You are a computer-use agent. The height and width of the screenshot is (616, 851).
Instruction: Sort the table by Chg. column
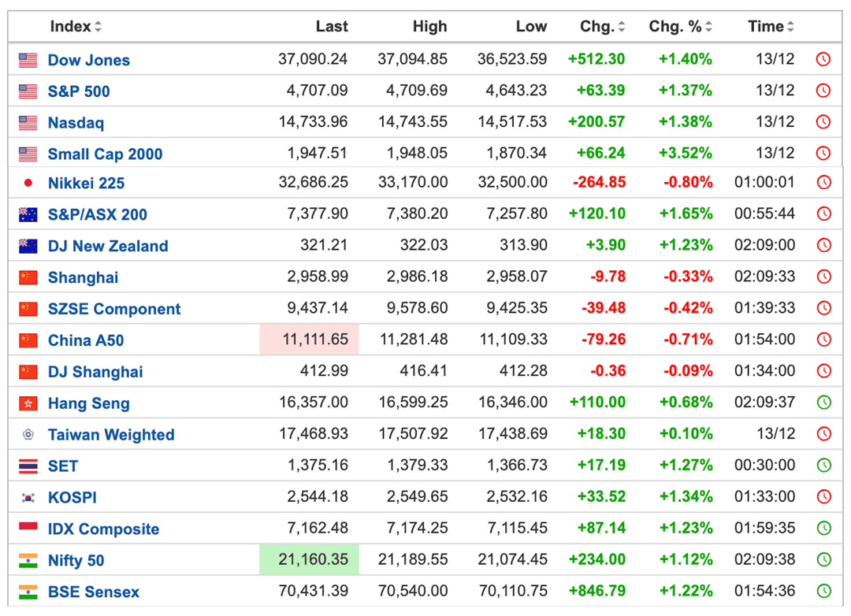[603, 26]
